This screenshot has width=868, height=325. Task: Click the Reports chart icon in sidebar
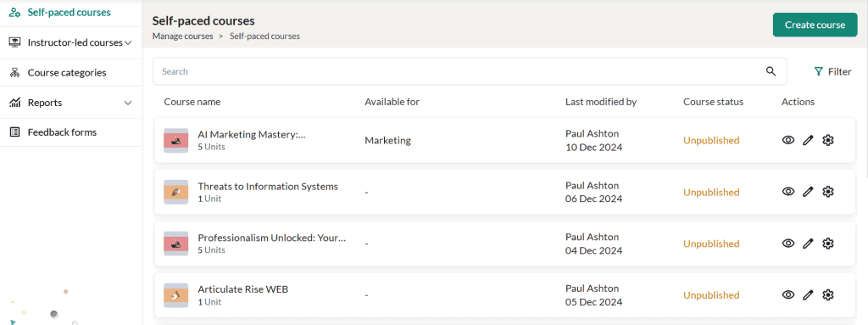15,103
